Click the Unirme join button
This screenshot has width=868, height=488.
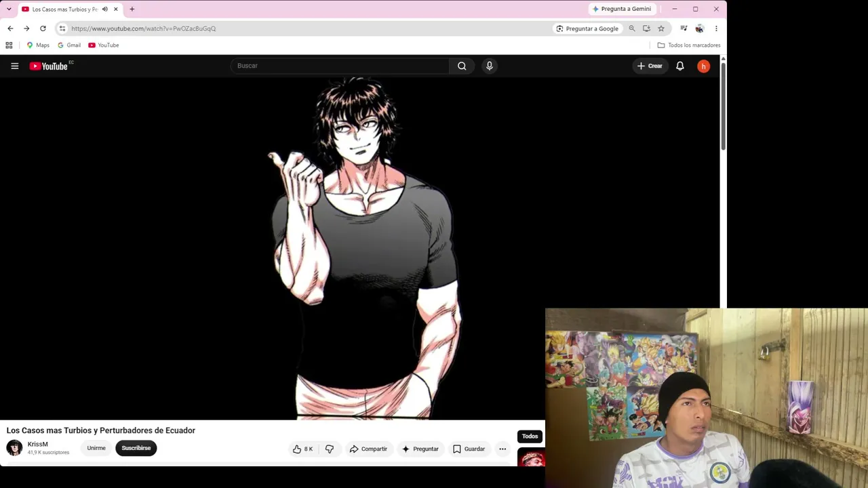(96, 448)
